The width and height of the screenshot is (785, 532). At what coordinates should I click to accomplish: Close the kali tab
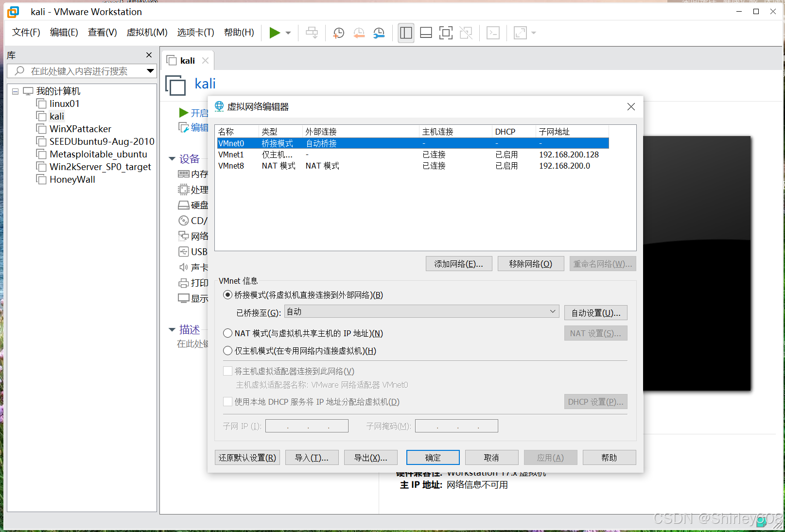point(205,60)
